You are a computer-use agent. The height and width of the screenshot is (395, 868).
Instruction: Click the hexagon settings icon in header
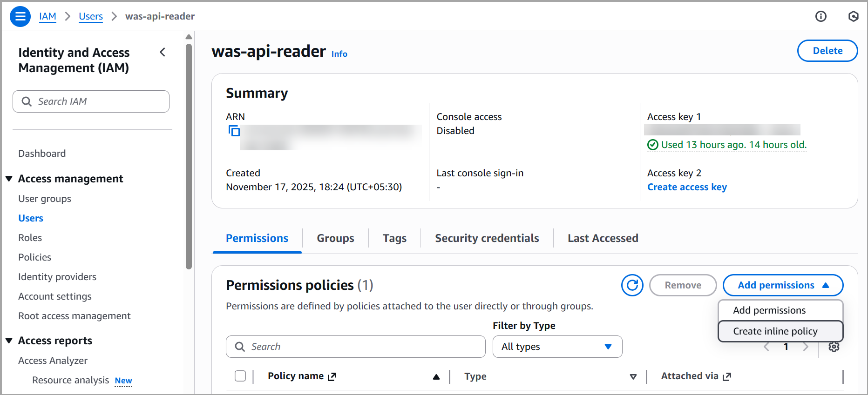(x=853, y=17)
